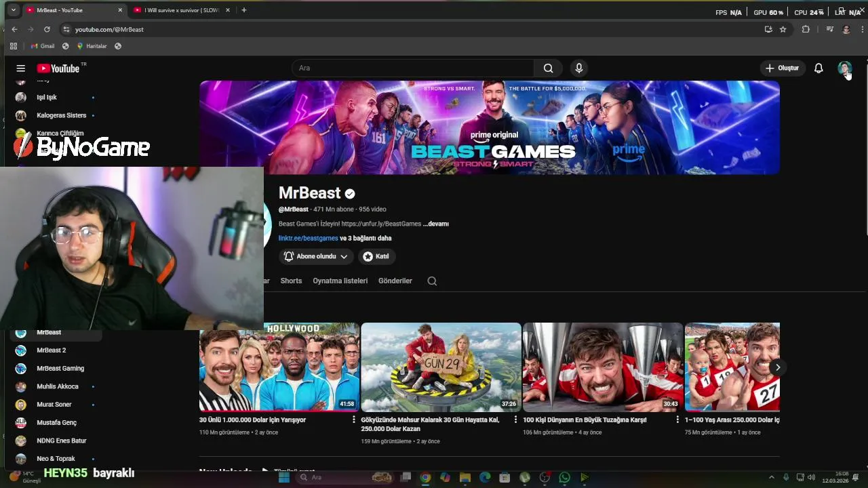Select Murat Soner in subscriptions sidebar

pos(54,405)
